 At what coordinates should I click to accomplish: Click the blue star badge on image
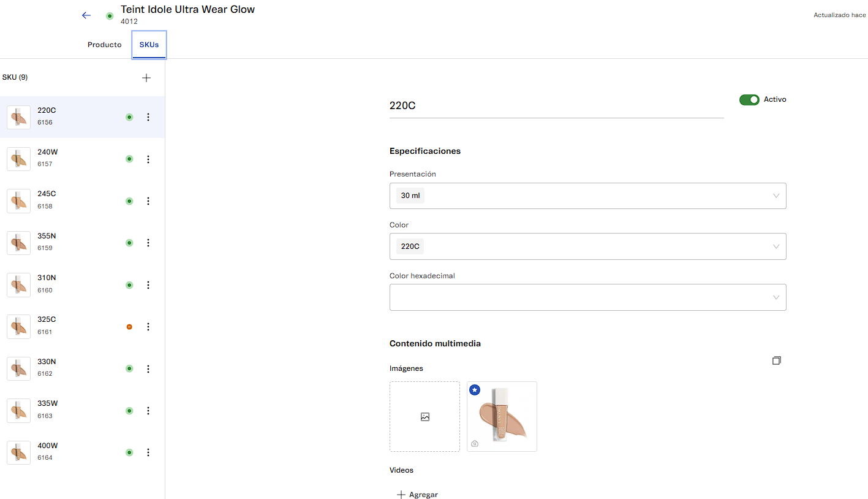pos(475,389)
